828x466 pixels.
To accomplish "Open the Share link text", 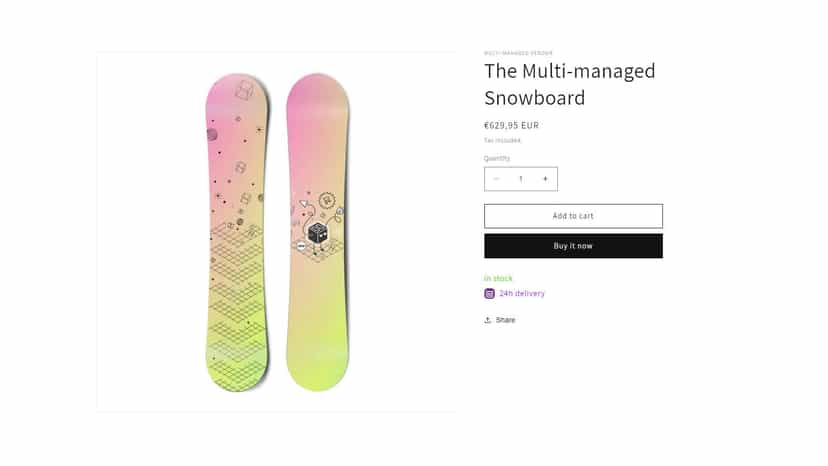I will [505, 320].
